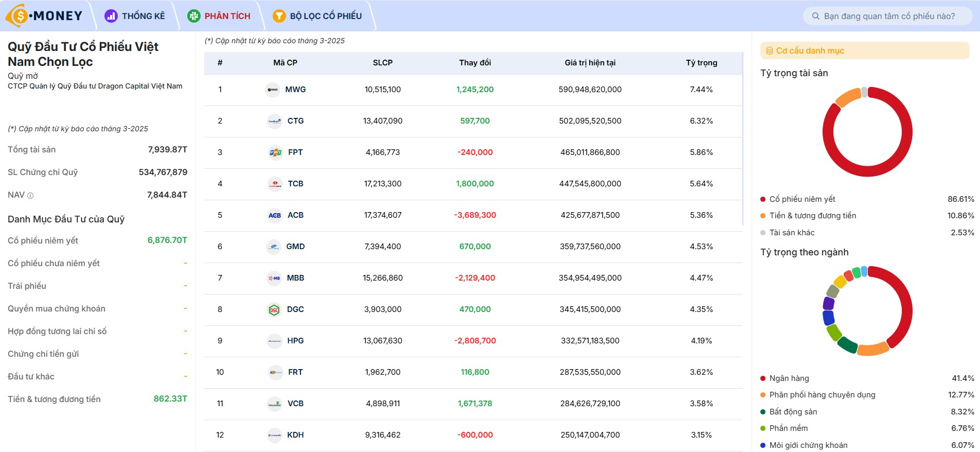This screenshot has height=452, width=980.
Task: Open the MBB stock link
Action: [295, 278]
